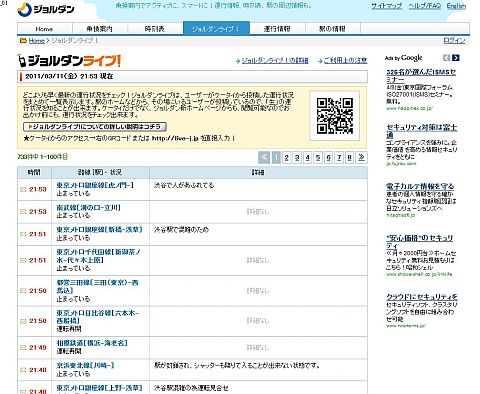Select the ジョルダンライブ! tab
This screenshot has width=480, height=394.
click(216, 28)
